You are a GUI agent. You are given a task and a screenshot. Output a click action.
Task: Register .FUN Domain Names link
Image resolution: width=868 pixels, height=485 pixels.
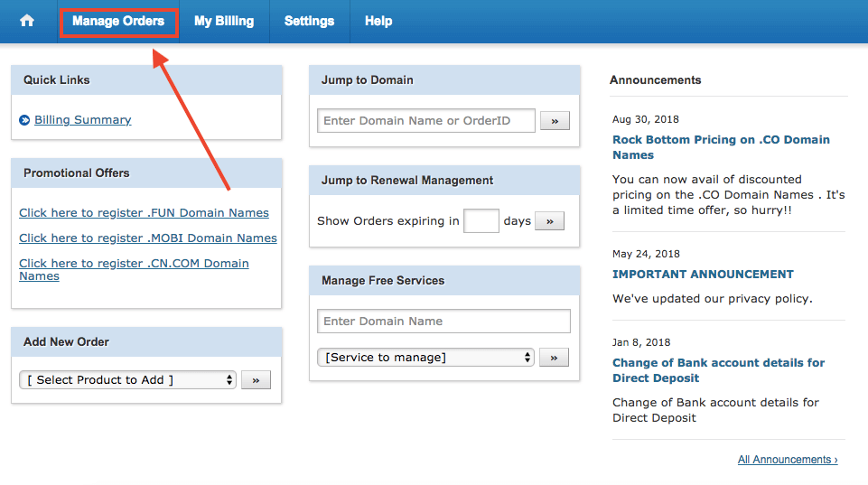click(x=144, y=212)
